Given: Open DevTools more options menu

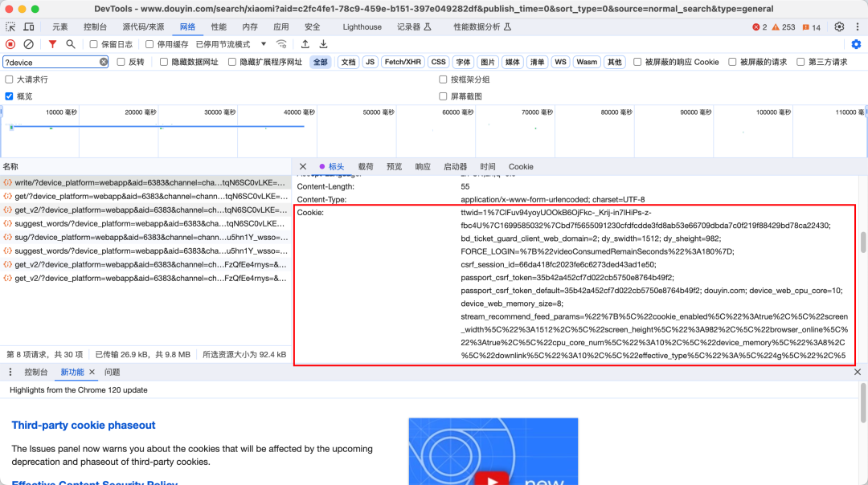Looking at the screenshot, I should pos(858,26).
